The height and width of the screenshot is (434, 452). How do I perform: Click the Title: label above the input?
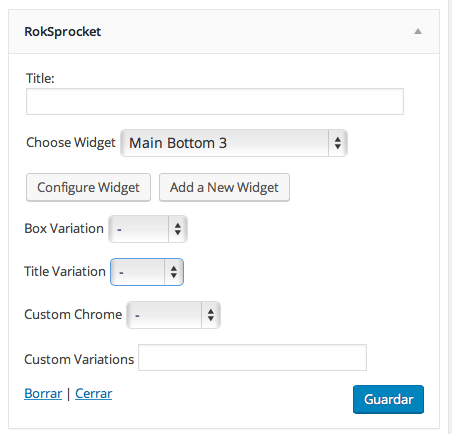(x=40, y=79)
